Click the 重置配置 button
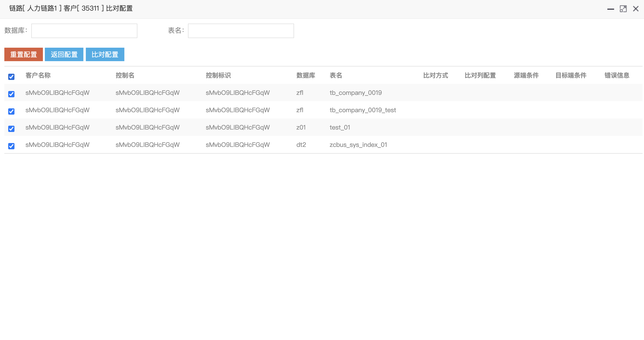The height and width of the screenshot is (340, 644). coord(24,54)
